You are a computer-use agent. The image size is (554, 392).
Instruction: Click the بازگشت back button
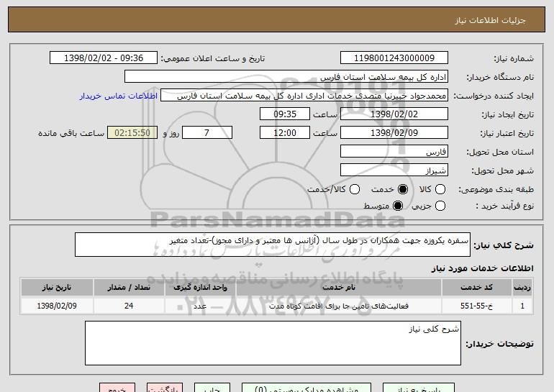coord(165,388)
